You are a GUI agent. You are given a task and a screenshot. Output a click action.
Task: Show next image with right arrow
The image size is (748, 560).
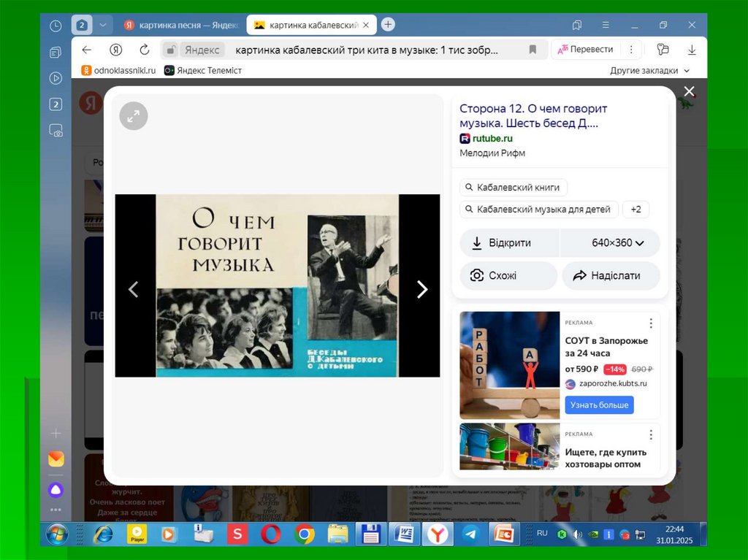(x=421, y=289)
